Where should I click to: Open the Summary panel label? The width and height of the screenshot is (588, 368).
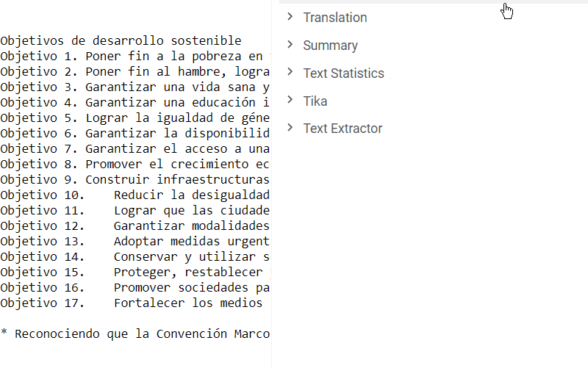point(330,46)
